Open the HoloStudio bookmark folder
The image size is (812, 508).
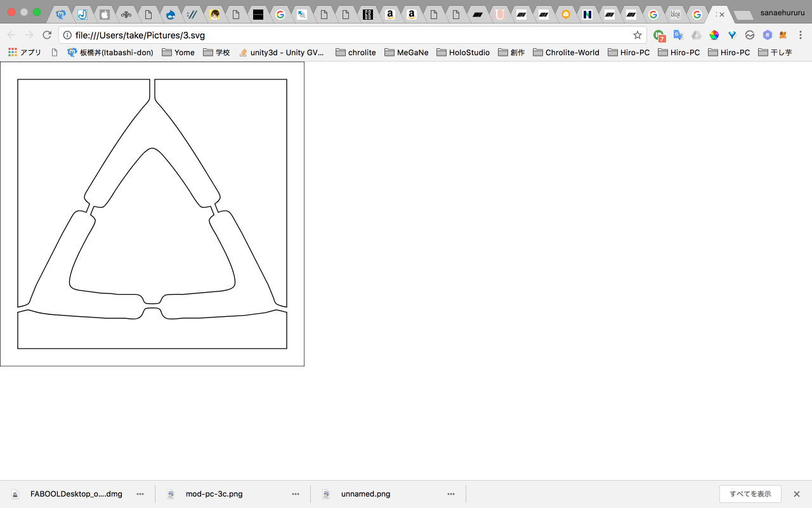pyautogui.click(x=462, y=53)
